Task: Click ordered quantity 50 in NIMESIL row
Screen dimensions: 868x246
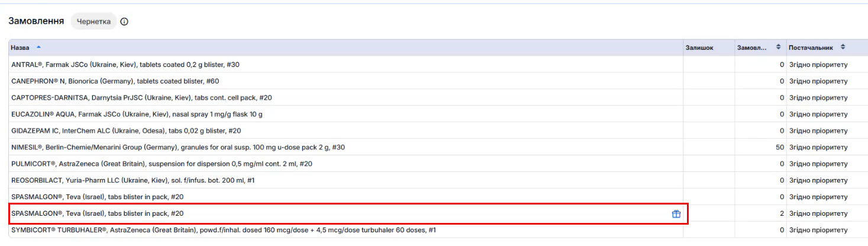Action: (x=779, y=148)
